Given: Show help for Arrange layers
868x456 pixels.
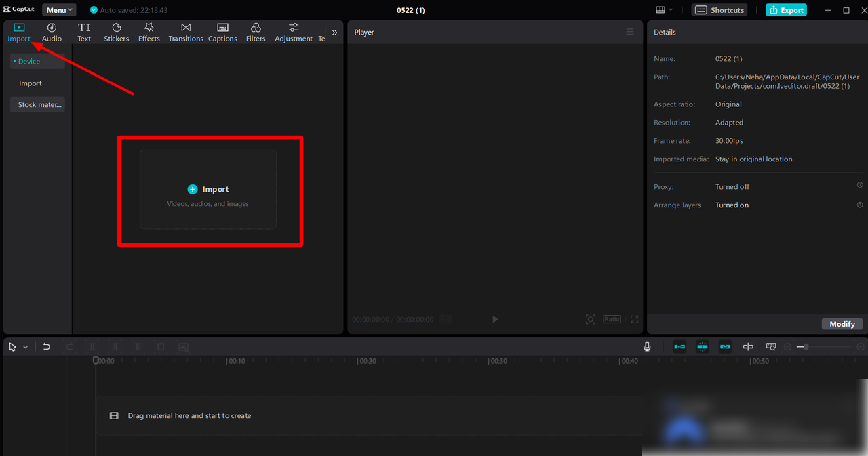Looking at the screenshot, I should pos(860,205).
